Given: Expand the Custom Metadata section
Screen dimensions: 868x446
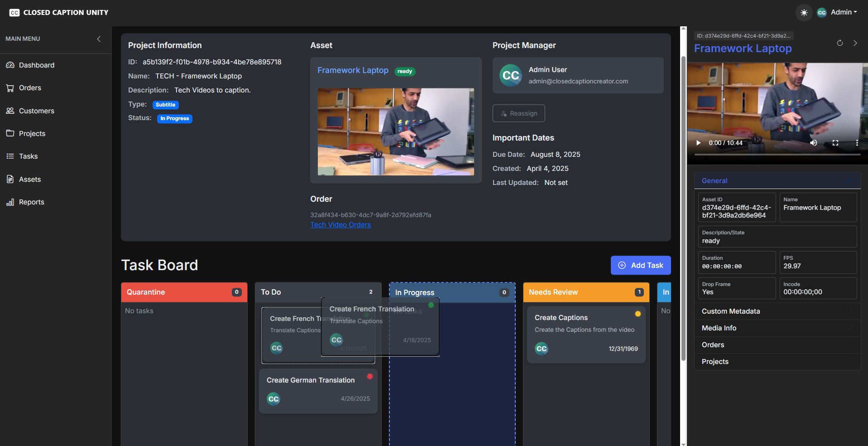Looking at the screenshot, I should tap(730, 311).
